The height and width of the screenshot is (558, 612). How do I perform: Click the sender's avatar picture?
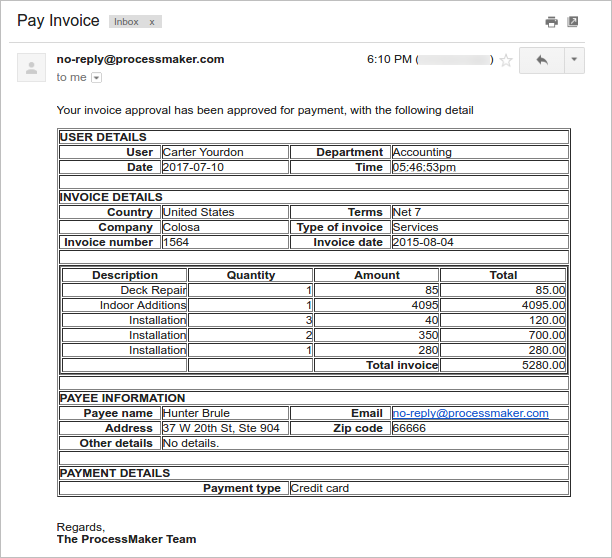tap(33, 68)
